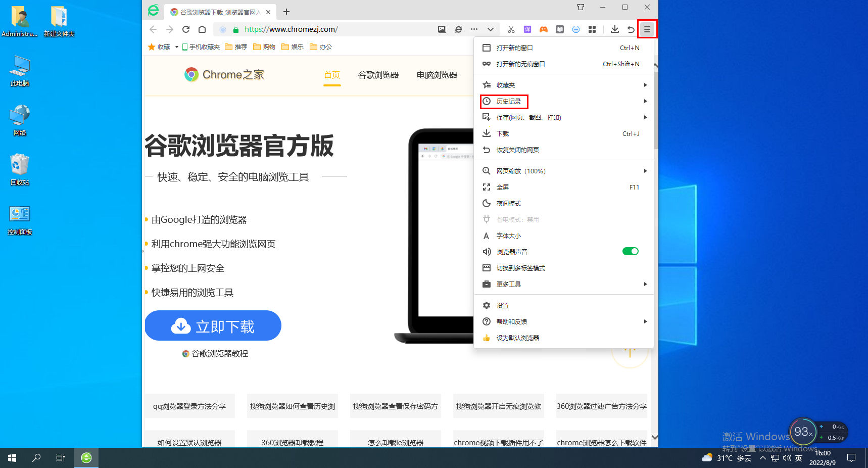Click the taskbar search icon
868x468 pixels.
(x=36, y=458)
